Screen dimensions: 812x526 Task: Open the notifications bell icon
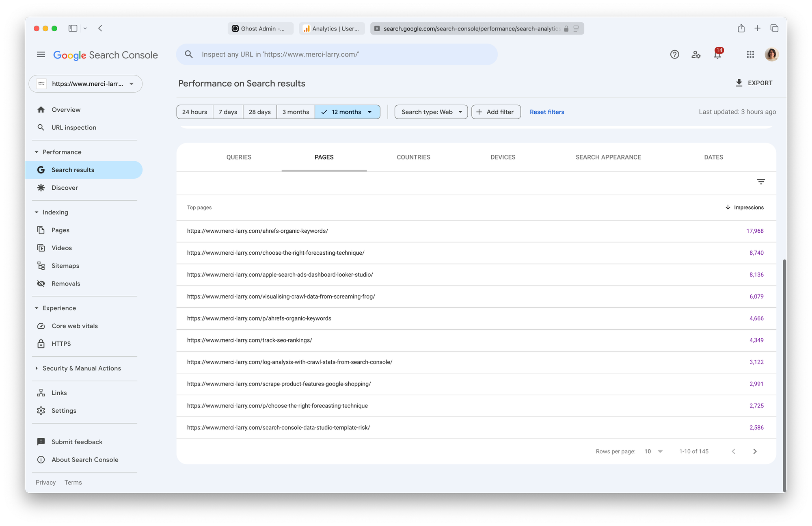point(717,55)
